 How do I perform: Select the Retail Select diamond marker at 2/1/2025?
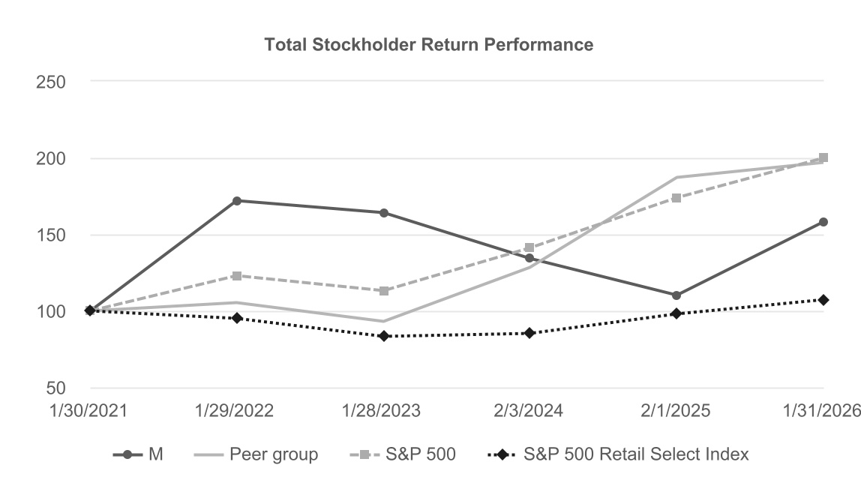click(676, 313)
